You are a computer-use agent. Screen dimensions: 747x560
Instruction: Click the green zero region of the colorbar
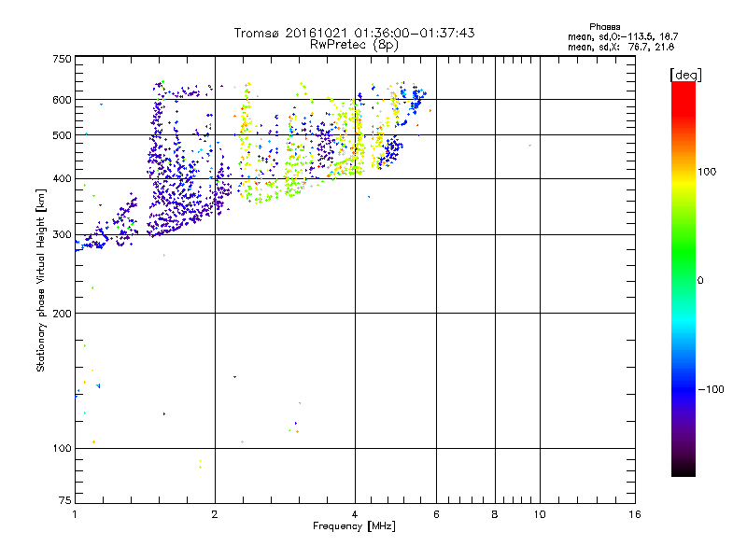[684, 279]
